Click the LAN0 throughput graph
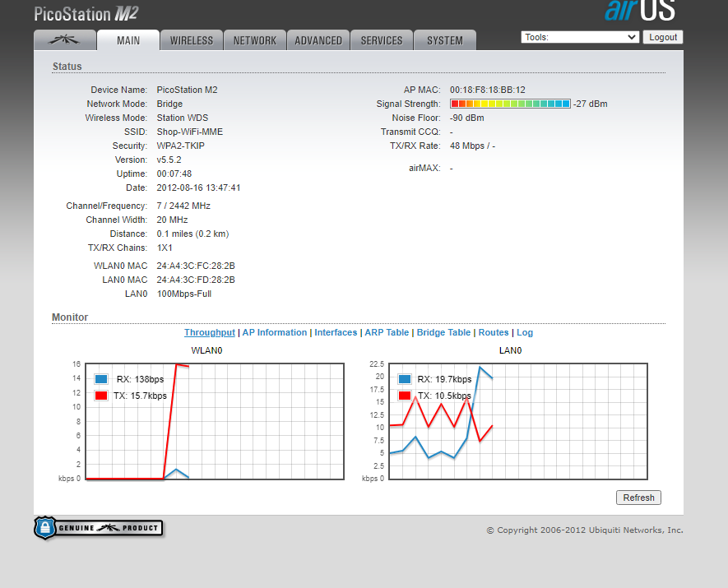Screen dimensions: 728x588 (x=517, y=421)
